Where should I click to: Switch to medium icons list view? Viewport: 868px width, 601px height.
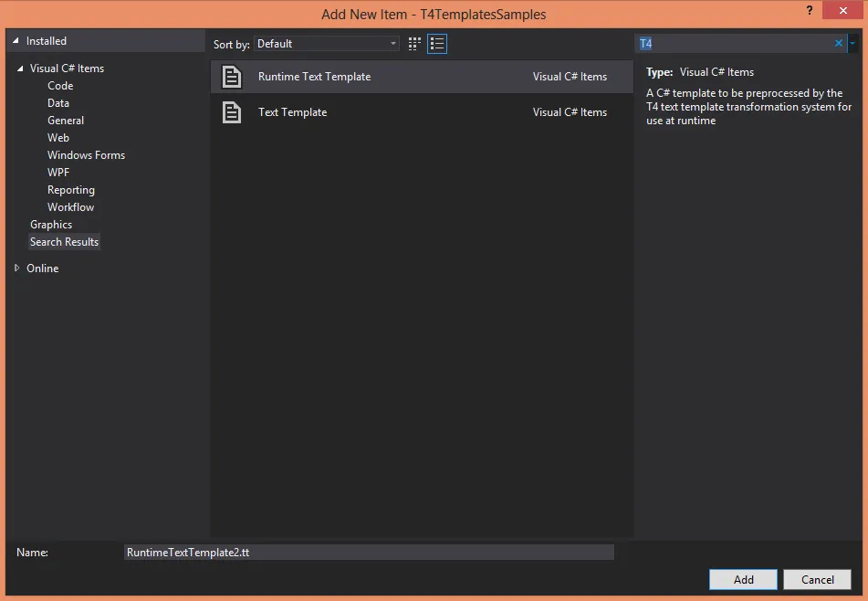point(437,44)
